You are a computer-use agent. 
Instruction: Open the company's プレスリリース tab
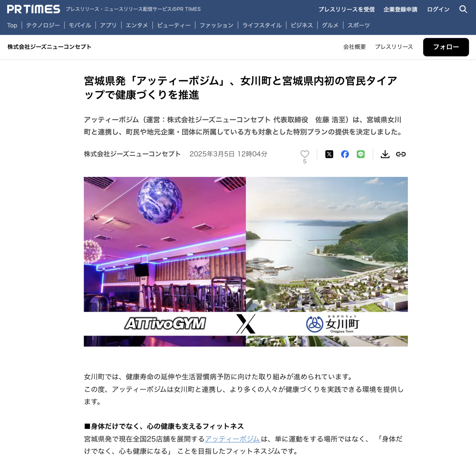(394, 47)
